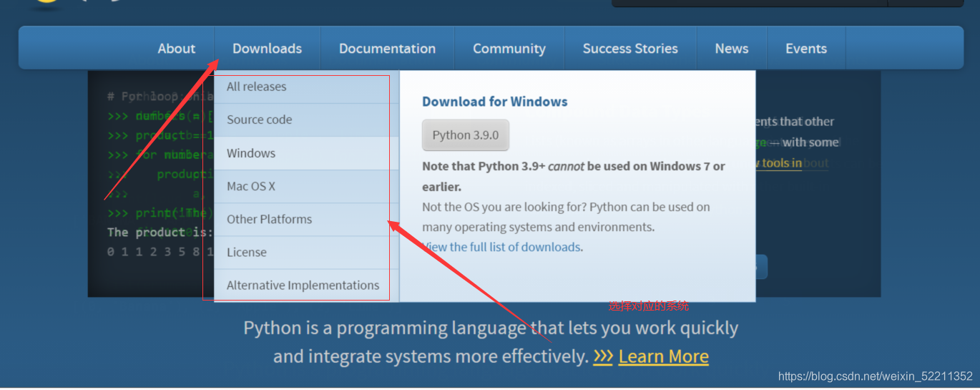Open the Success Stories menu
This screenshot has width=980, height=390.
pyautogui.click(x=630, y=49)
